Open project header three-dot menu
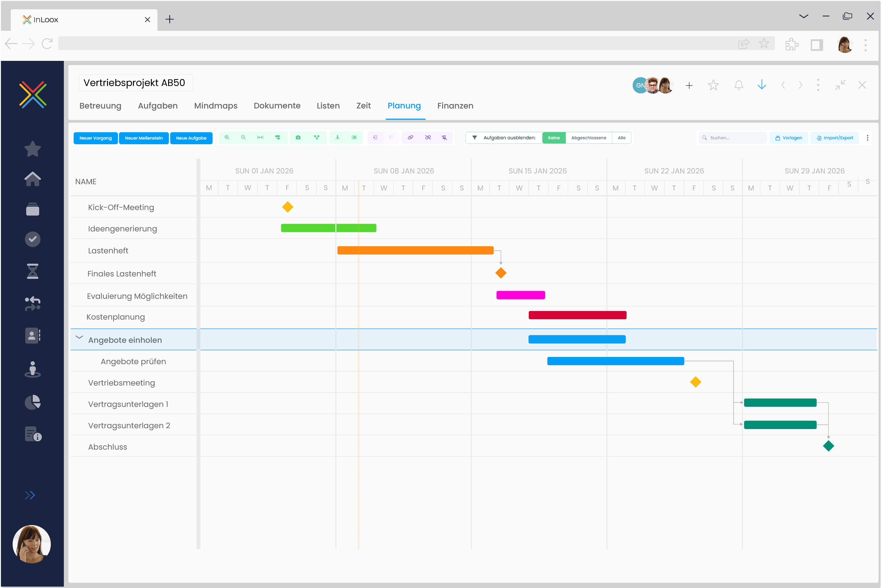The width and height of the screenshot is (882, 588). point(818,85)
